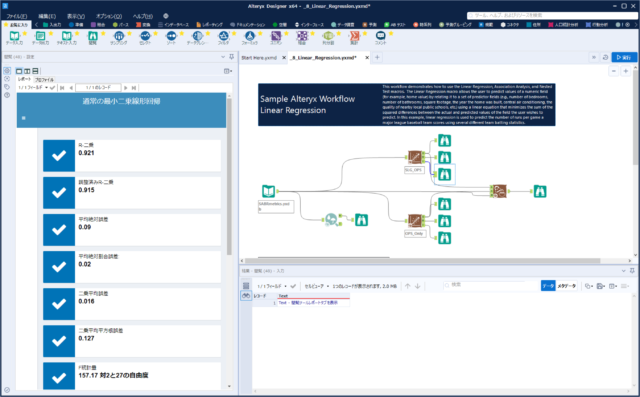This screenshot has width=640, height=397.
Task: Zoom in the canvas with plus button
Action: [625, 71]
